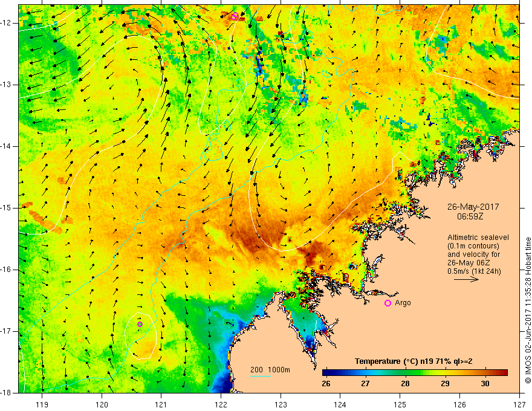Click the 0.5m/s velocity reference arrow
This screenshot has width=532, height=411.
[x=466, y=279]
